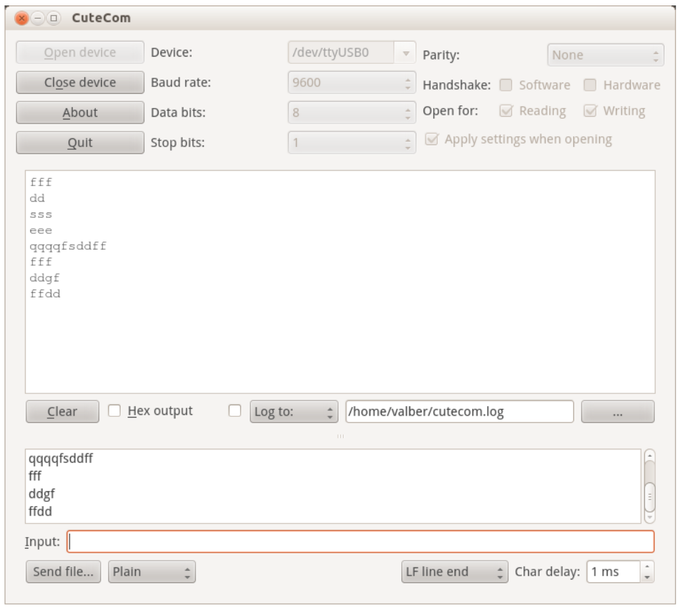This screenshot has height=616, width=686.
Task: Decrease Char delay with down arrow
Action: pos(648,577)
